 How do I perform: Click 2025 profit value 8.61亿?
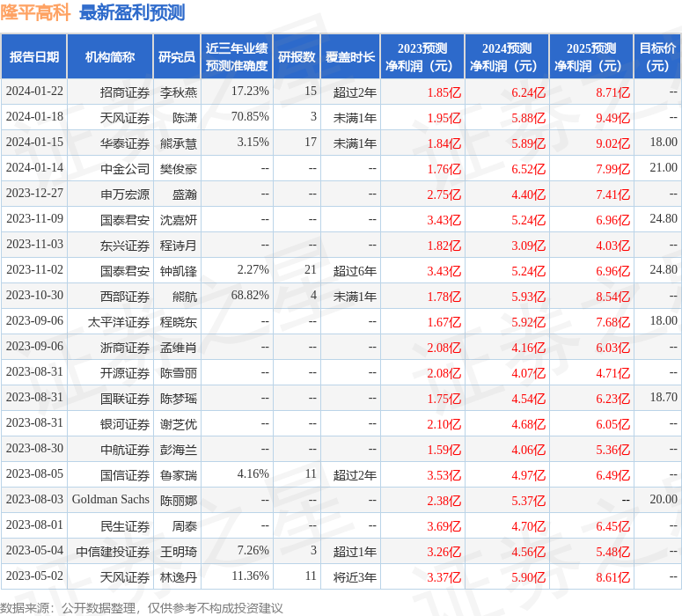612,577
